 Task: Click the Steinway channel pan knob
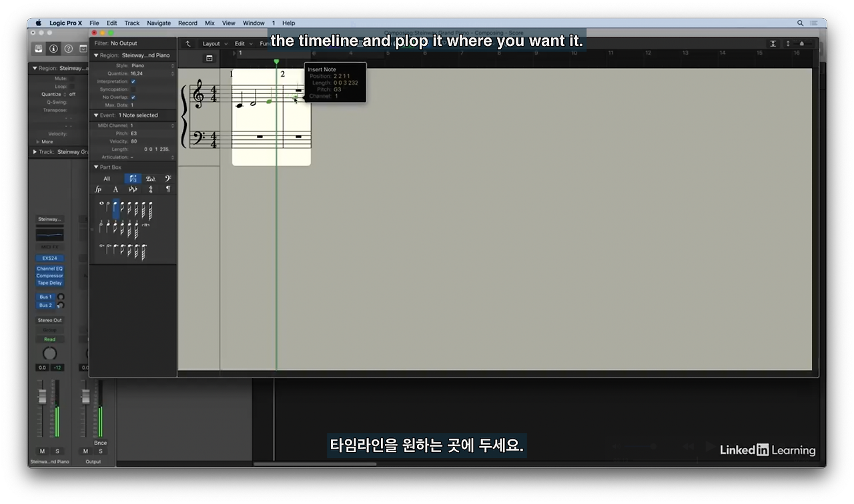click(49, 353)
